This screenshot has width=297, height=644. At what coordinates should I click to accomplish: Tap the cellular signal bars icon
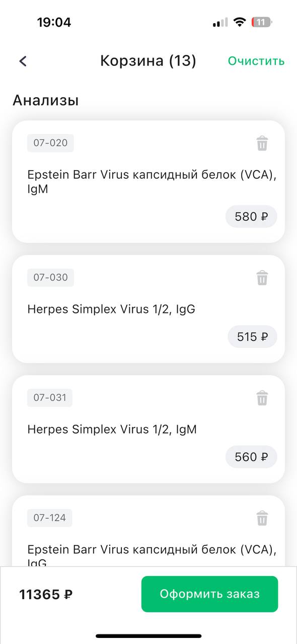pos(220,22)
